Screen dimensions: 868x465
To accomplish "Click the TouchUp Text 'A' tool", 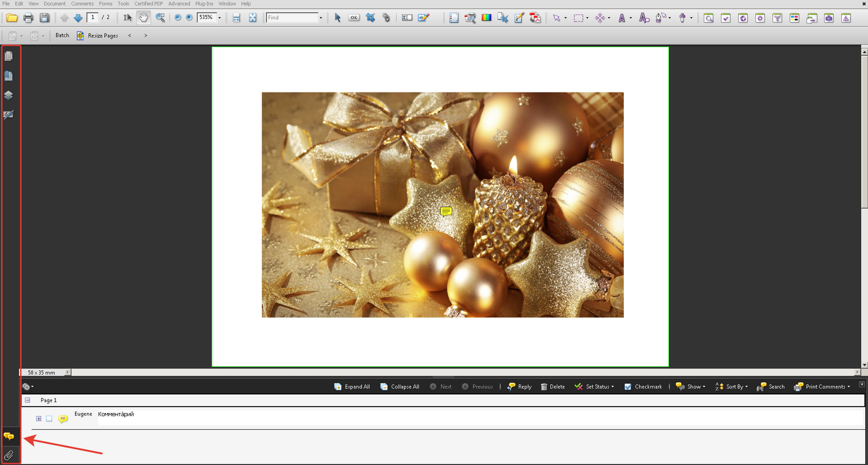I will (x=622, y=18).
